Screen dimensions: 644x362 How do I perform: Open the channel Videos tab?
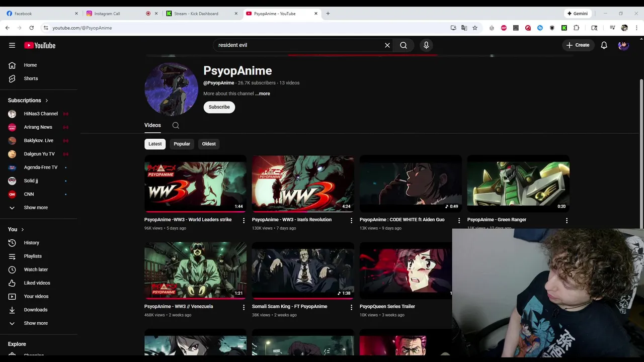(x=152, y=125)
